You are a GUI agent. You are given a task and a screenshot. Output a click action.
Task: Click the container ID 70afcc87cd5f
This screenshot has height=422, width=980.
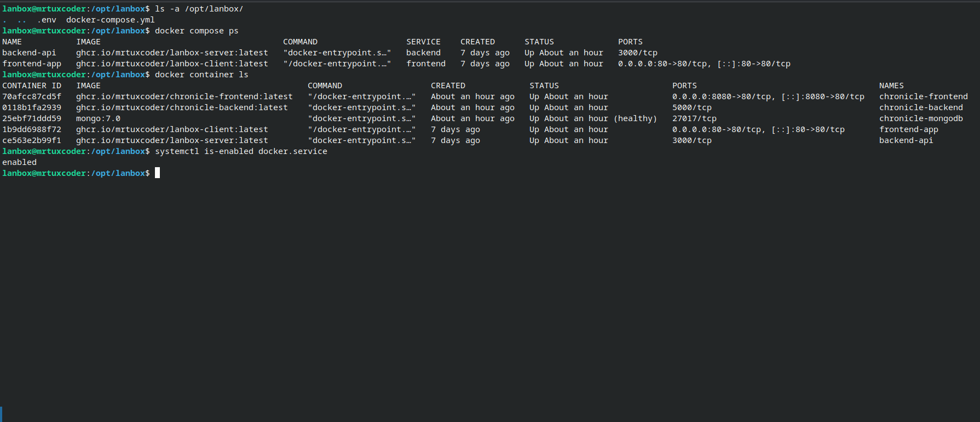click(32, 96)
